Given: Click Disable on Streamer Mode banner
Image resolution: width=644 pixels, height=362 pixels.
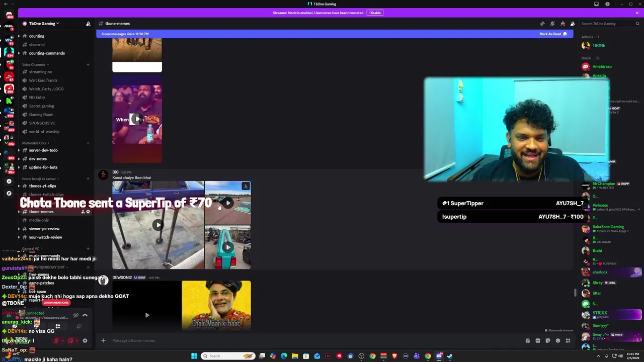Looking at the screenshot, I should click(375, 13).
